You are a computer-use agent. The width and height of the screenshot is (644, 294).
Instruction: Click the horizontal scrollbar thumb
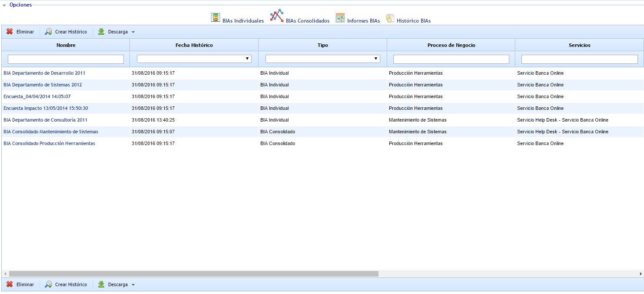[193, 274]
